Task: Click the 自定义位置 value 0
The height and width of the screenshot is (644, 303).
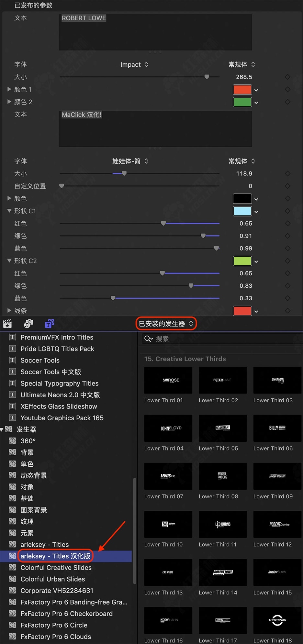Action: tap(250, 186)
